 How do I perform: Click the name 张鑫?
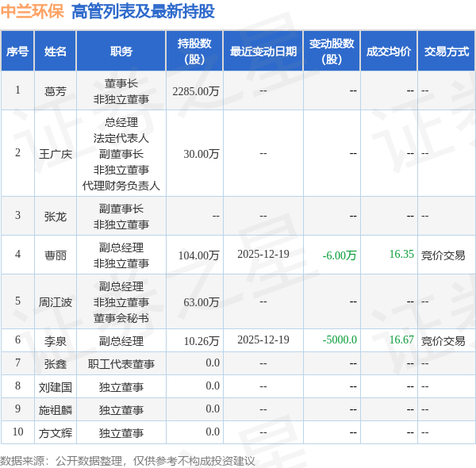56,363
